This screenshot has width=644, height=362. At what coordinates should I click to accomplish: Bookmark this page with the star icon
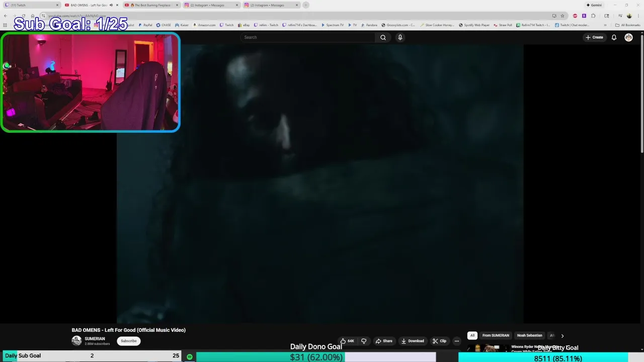[x=562, y=16]
